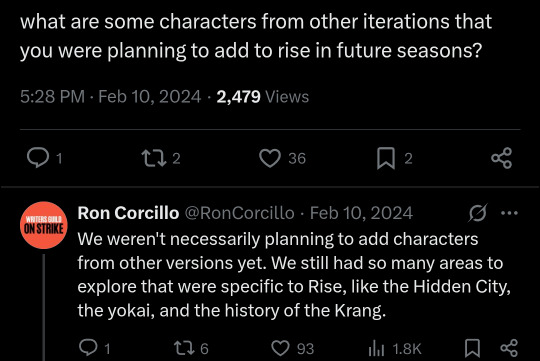Like Ron Corcillo's reply with 93 likes
The image size is (540, 361).
[x=280, y=348]
